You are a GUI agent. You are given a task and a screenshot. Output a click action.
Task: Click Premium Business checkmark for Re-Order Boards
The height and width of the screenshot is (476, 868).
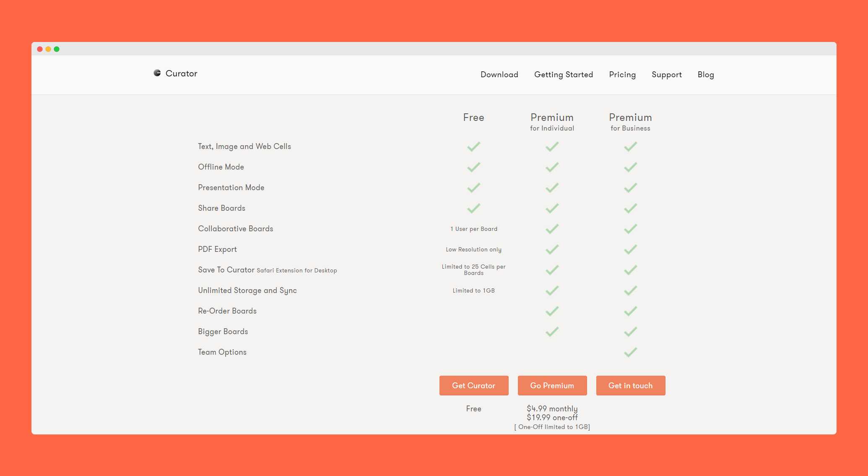point(631,311)
